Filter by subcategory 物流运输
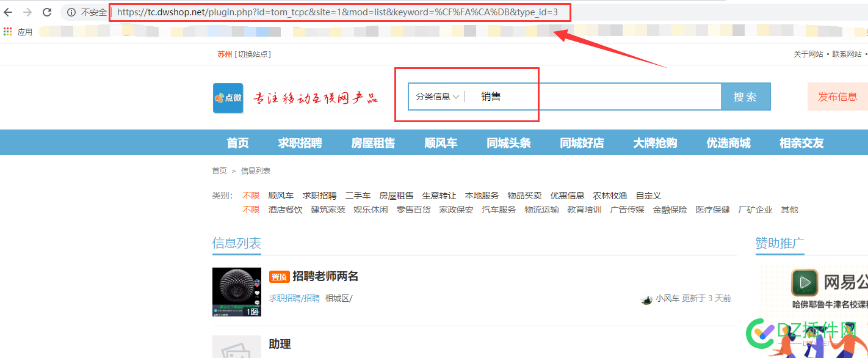This screenshot has width=868, height=358. pos(541,210)
